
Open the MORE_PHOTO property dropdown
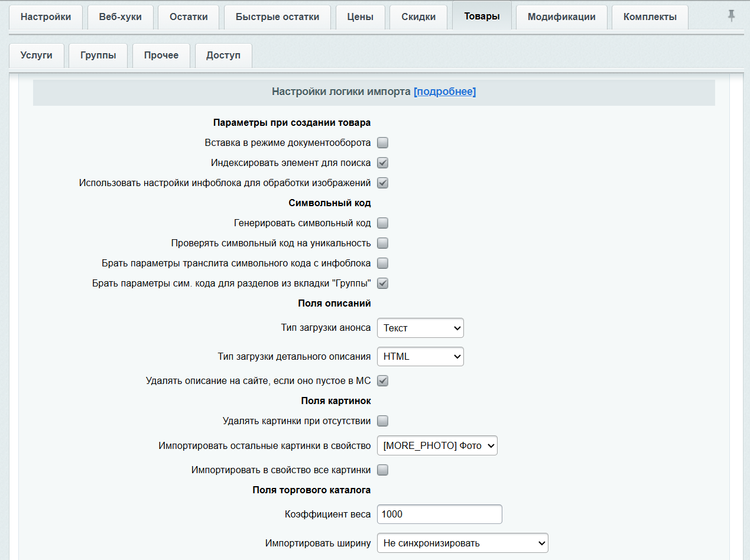pos(437,446)
